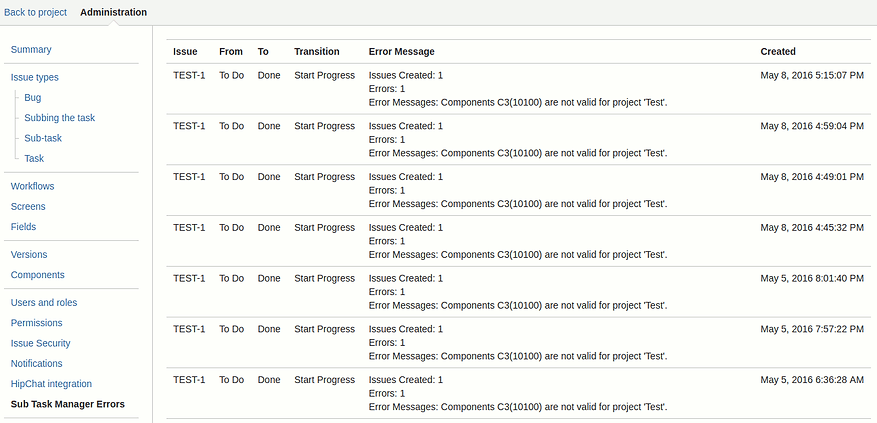
Task: Go to the Components page
Action: click(37, 274)
